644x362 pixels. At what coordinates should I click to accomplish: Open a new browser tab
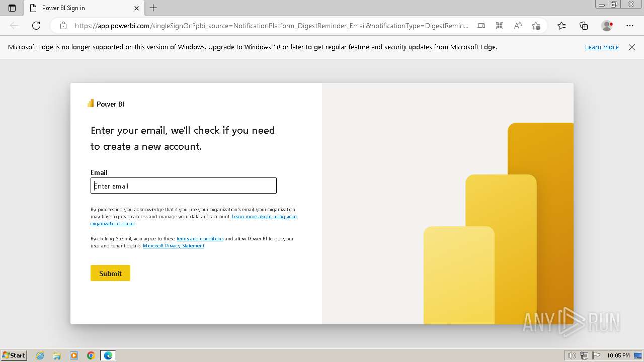153,8
